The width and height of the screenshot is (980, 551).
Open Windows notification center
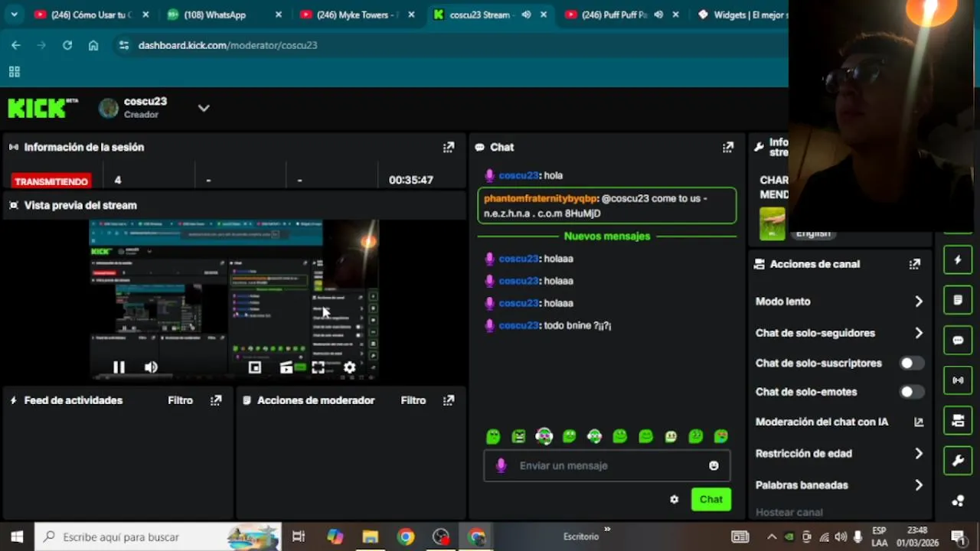pyautogui.click(x=957, y=537)
